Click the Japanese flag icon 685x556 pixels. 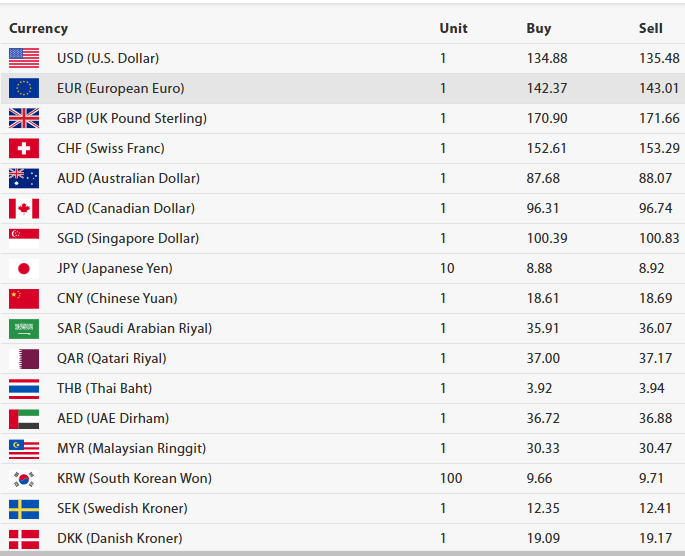point(23,268)
